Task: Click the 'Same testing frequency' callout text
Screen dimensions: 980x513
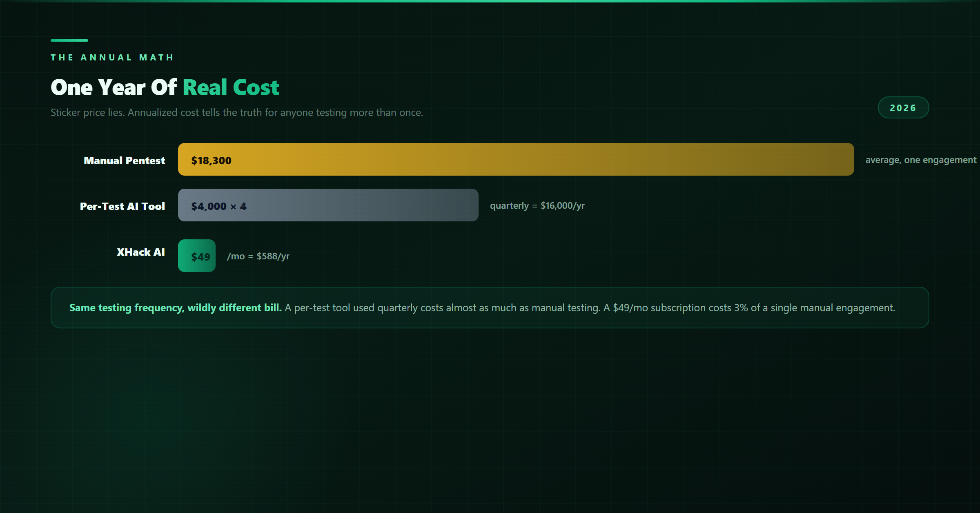Action: [x=482, y=308]
